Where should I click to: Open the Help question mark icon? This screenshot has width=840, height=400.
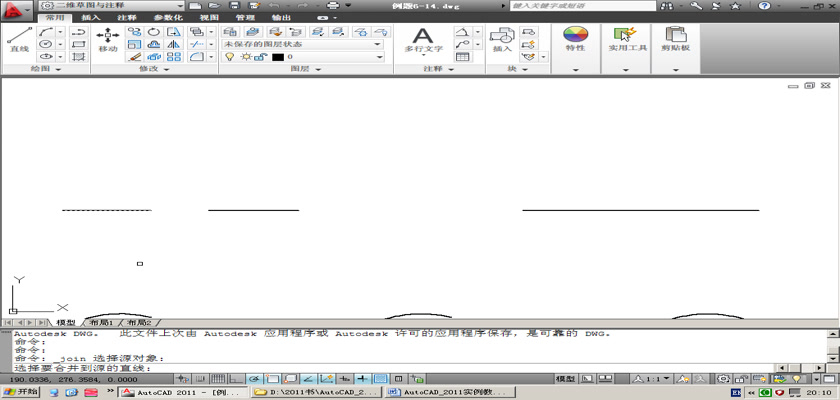[764, 6]
